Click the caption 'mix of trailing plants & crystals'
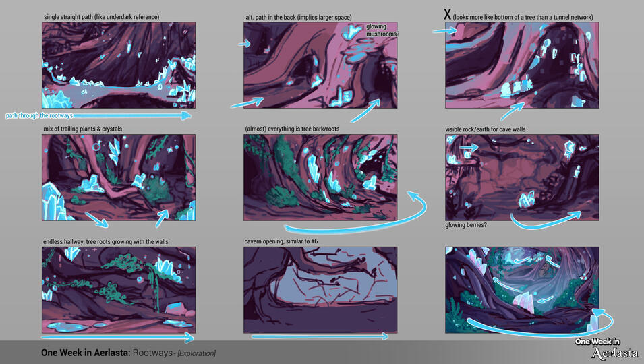The height and width of the screenshot is (364, 644). click(x=82, y=129)
